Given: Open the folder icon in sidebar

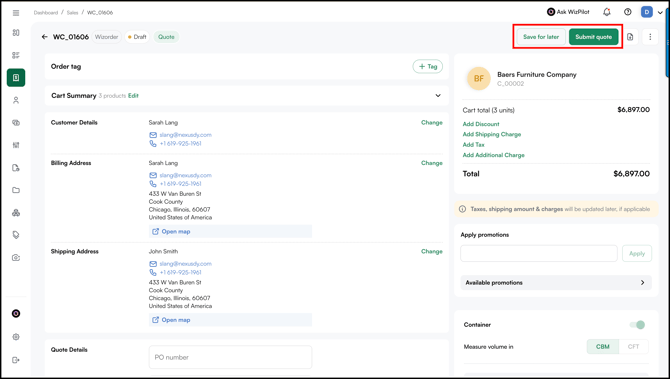Looking at the screenshot, I should pos(16,190).
